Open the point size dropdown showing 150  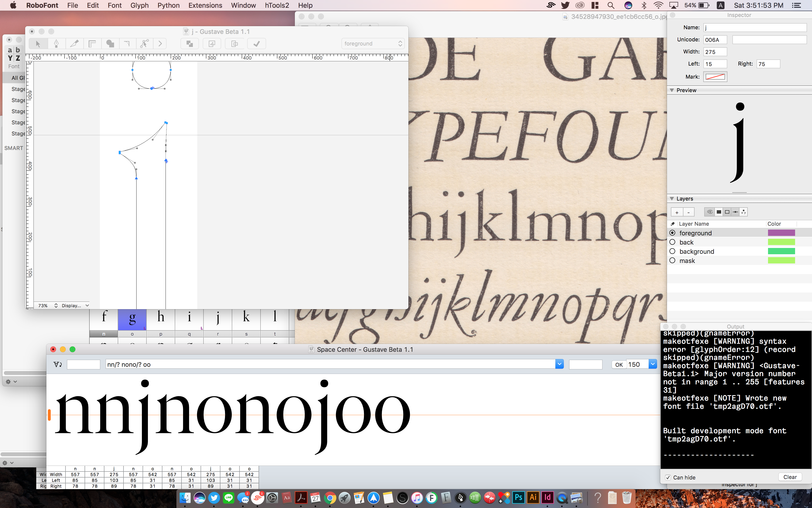coord(652,364)
